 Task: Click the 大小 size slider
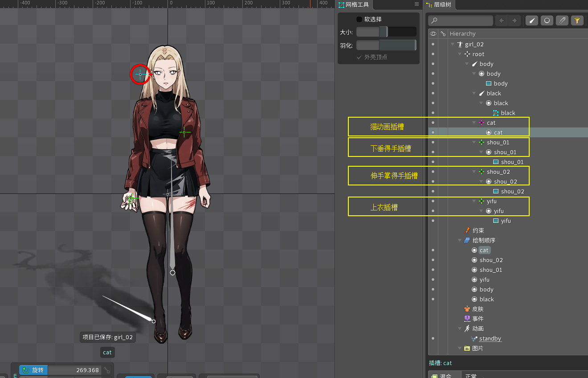[386, 32]
